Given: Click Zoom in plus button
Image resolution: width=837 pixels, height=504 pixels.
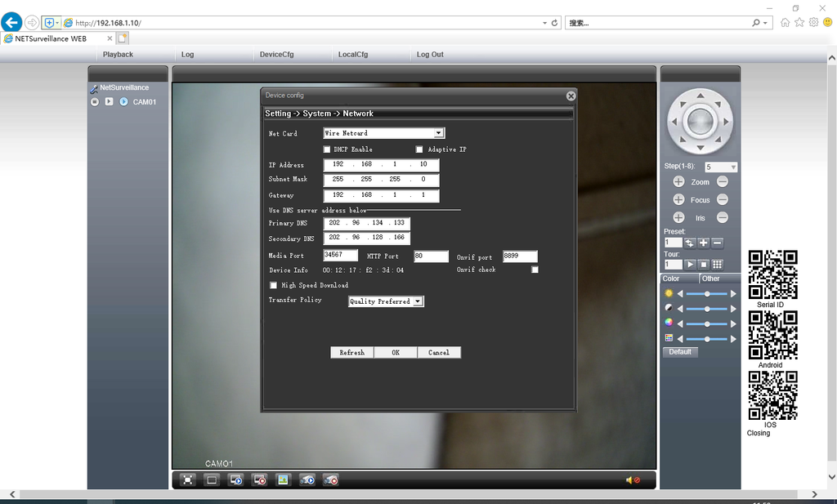Looking at the screenshot, I should coord(678,182).
